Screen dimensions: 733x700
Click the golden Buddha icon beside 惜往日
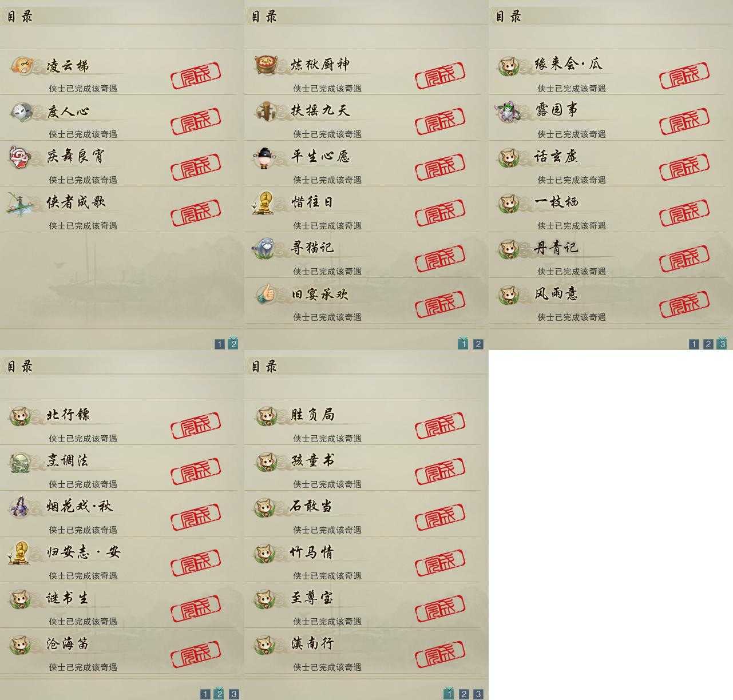click(264, 202)
